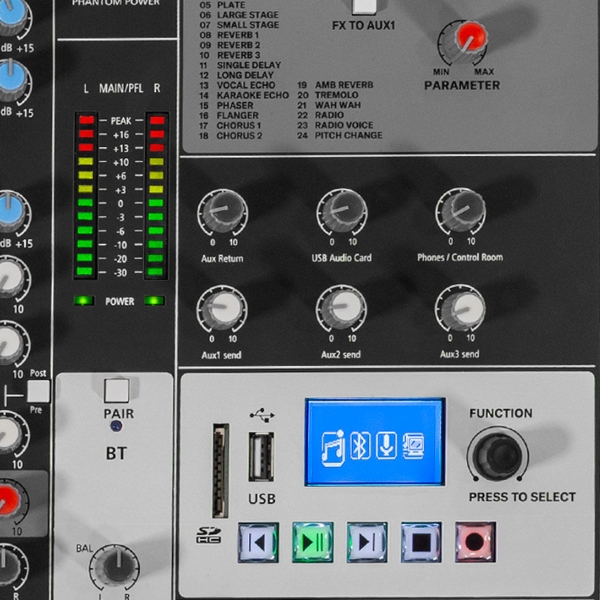
Task: Toggle the Post/Pre switch
Action: pyautogui.click(x=38, y=391)
